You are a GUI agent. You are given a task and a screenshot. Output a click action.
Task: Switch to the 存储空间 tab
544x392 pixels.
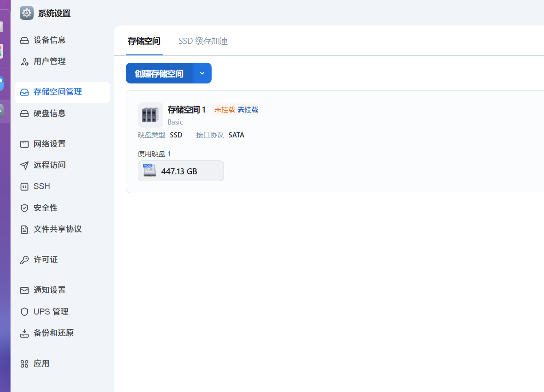pos(144,41)
